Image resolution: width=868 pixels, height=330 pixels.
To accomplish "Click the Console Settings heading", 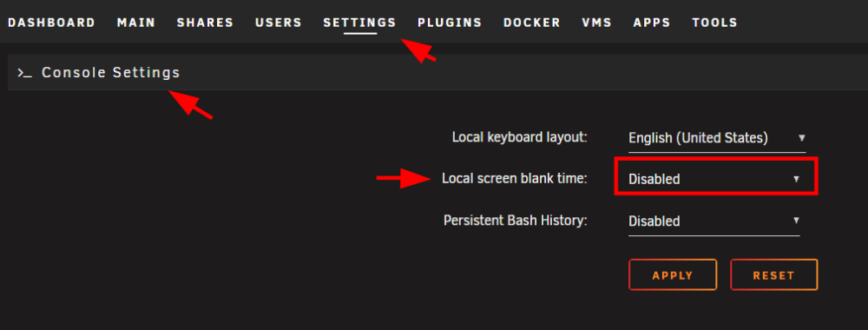I will [111, 73].
